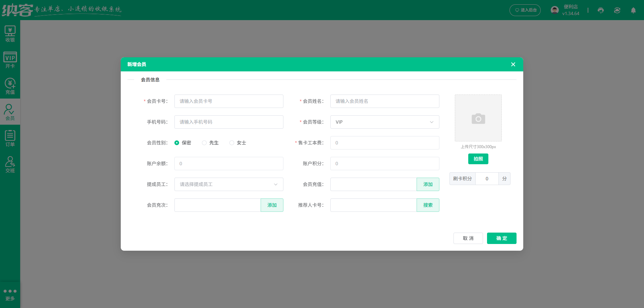Select the 先生 gender radio button

click(x=204, y=143)
